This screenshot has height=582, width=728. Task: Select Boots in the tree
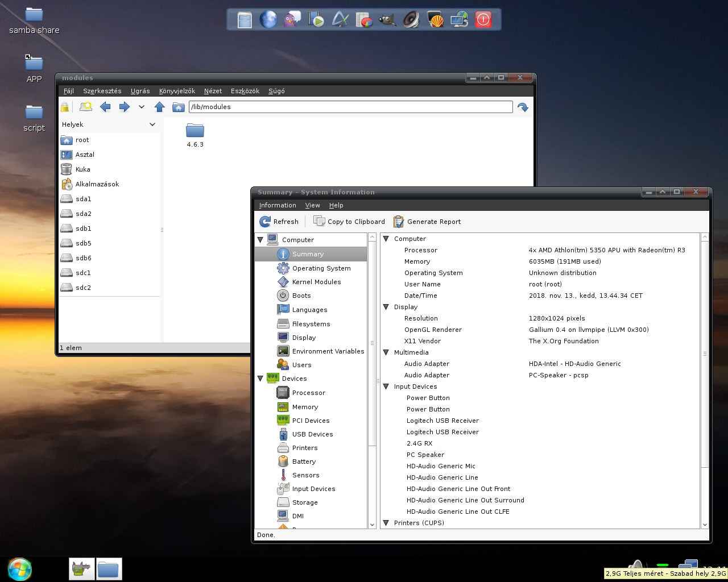click(x=301, y=296)
